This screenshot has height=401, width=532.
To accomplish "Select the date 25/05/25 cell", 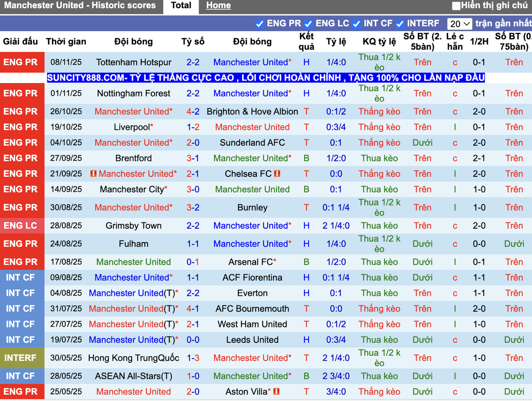I will click(66, 391).
